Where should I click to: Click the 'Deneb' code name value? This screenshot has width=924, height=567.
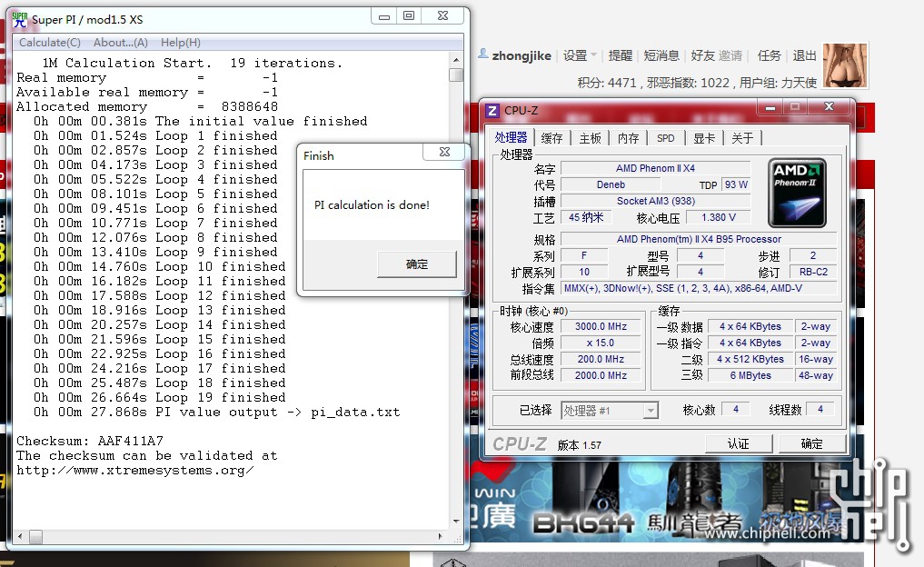pyautogui.click(x=611, y=184)
